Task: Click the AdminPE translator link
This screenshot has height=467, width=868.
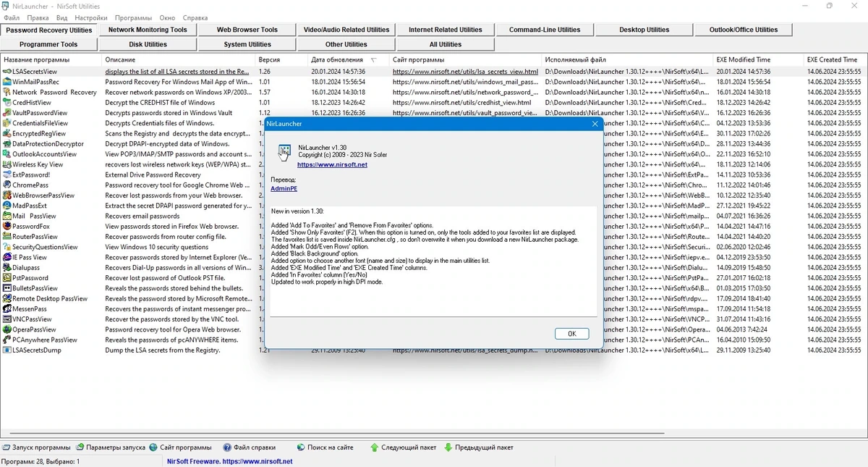Action: click(284, 188)
